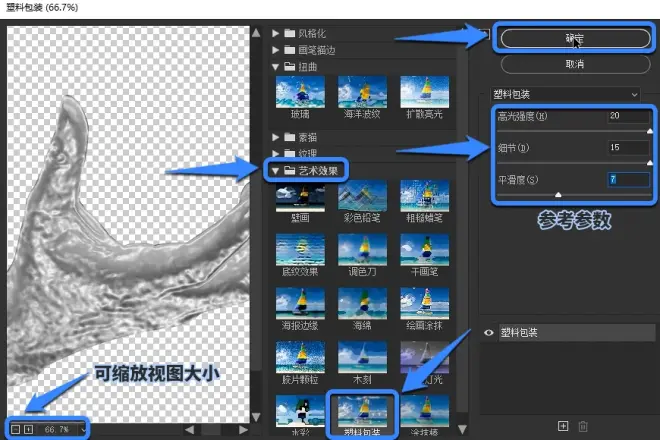Zoom out preview with minus button
The height and width of the screenshot is (440, 660).
tap(15, 429)
